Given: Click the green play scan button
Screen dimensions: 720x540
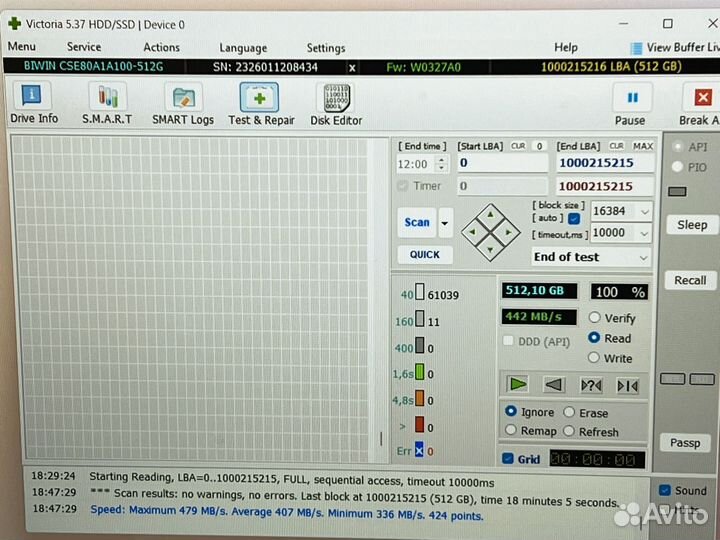Looking at the screenshot, I should pyautogui.click(x=517, y=384).
